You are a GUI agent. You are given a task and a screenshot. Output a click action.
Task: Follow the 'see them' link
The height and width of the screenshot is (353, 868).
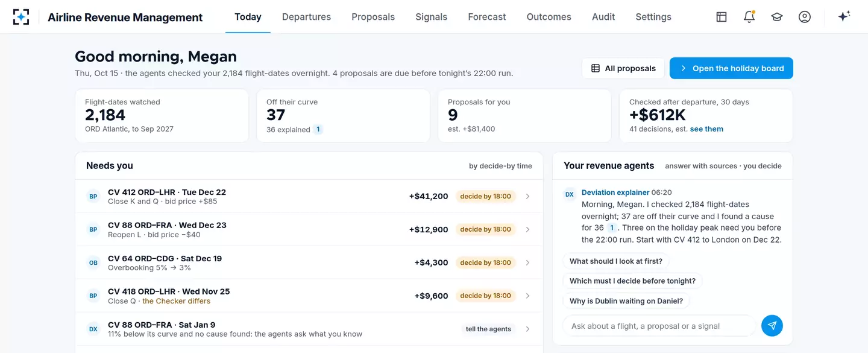[x=706, y=129]
